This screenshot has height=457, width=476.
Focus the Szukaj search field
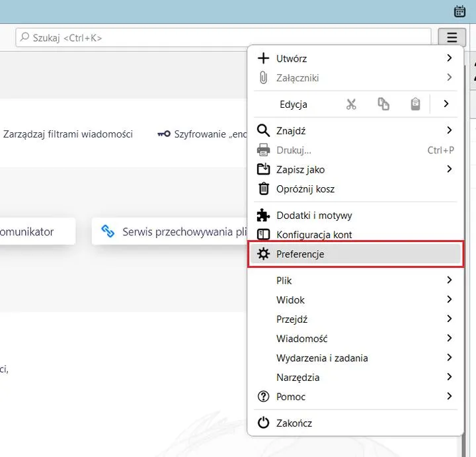click(223, 38)
